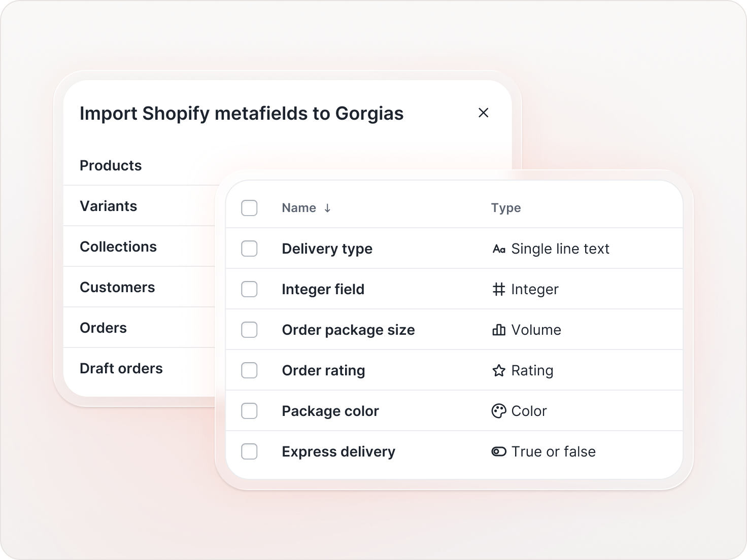
Task: Click the Type column header
Action: [x=506, y=208]
